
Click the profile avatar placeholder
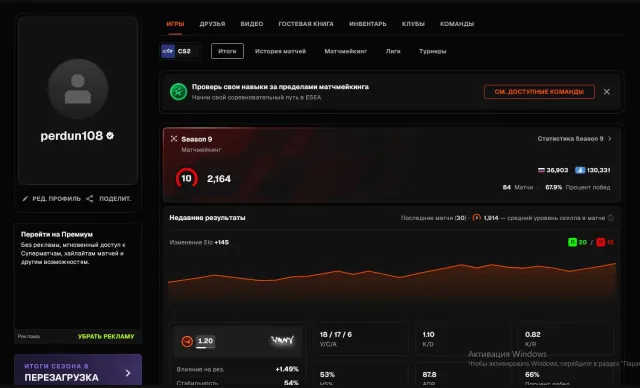tap(78, 89)
